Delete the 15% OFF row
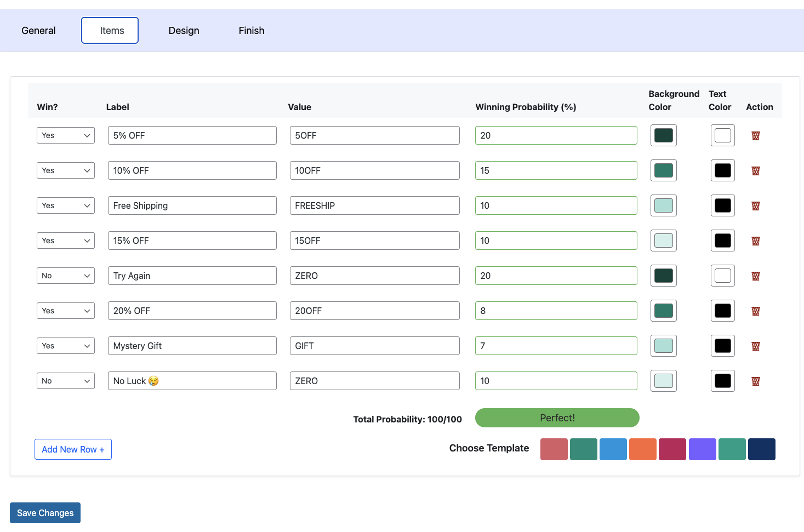Viewport: 804px width, 532px height. [x=755, y=241]
